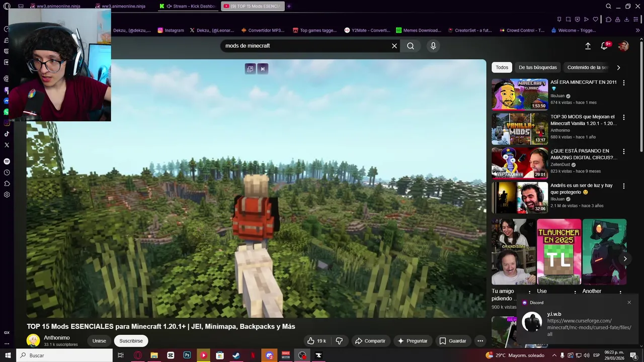
Task: Click the Unirse button
Action: (x=99, y=341)
